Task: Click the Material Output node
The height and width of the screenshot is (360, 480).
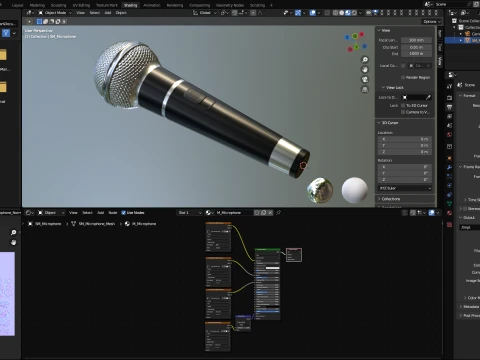Action: click(294, 255)
